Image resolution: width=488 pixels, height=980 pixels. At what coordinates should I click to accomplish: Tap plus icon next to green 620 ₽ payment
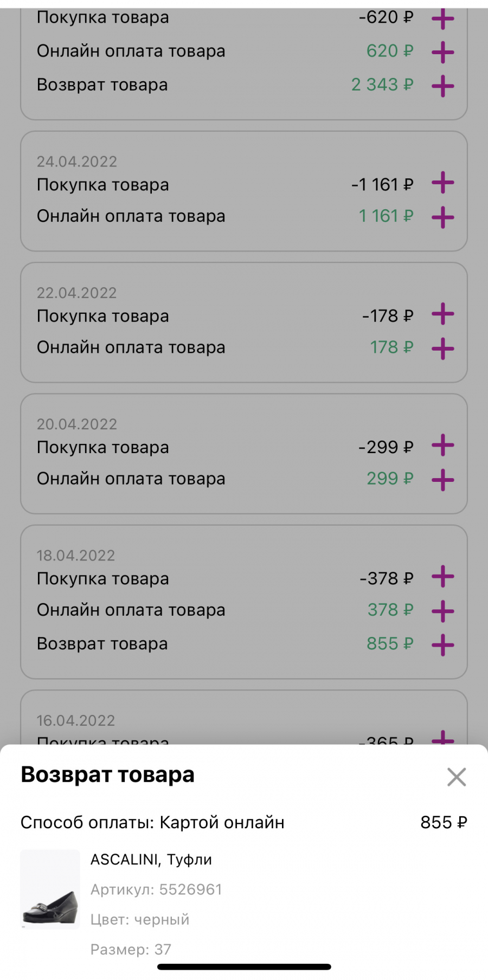(x=443, y=52)
